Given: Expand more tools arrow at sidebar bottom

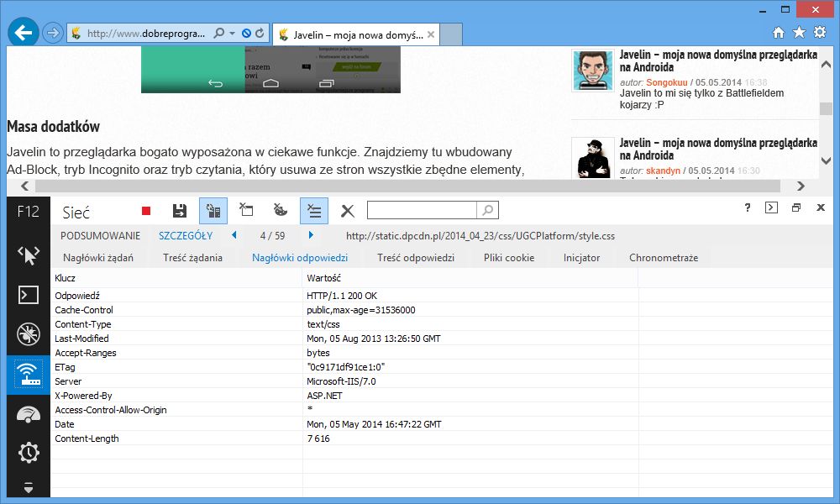Looking at the screenshot, I should click(29, 487).
